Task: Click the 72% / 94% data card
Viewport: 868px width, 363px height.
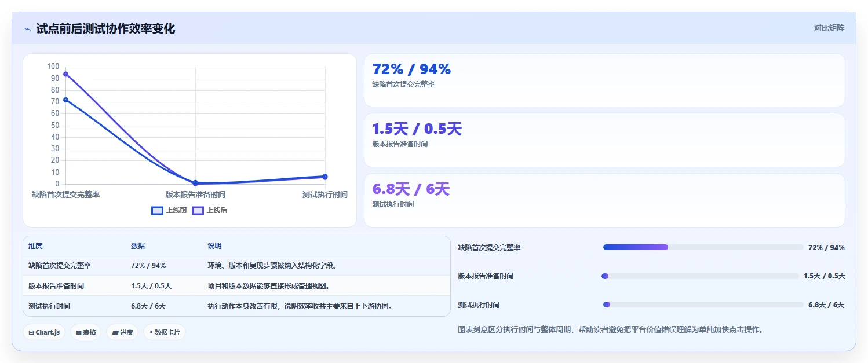Action: point(604,80)
